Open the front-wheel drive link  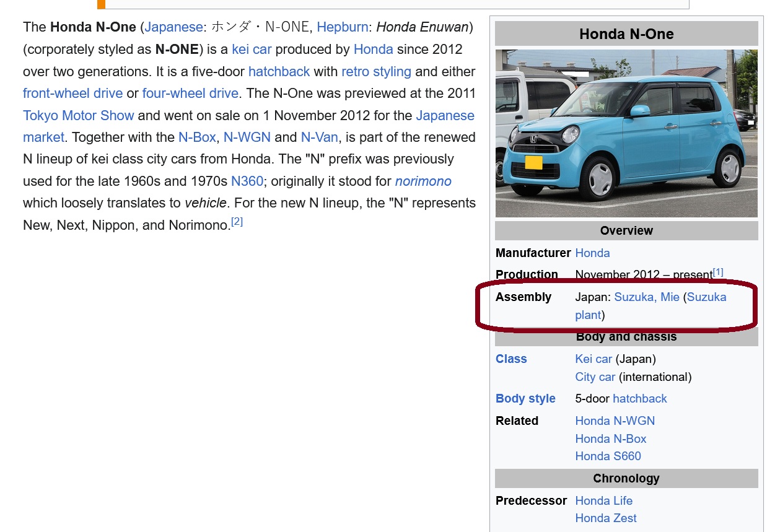(x=72, y=94)
